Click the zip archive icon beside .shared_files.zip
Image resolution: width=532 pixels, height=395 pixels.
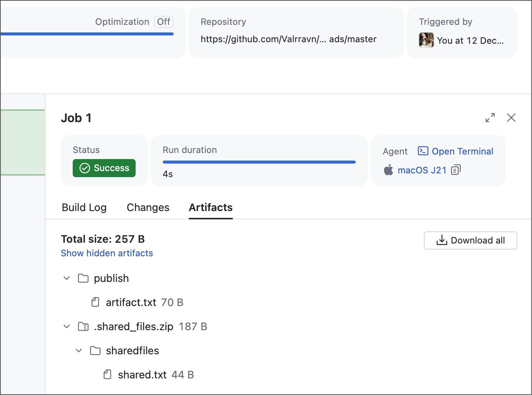84,326
